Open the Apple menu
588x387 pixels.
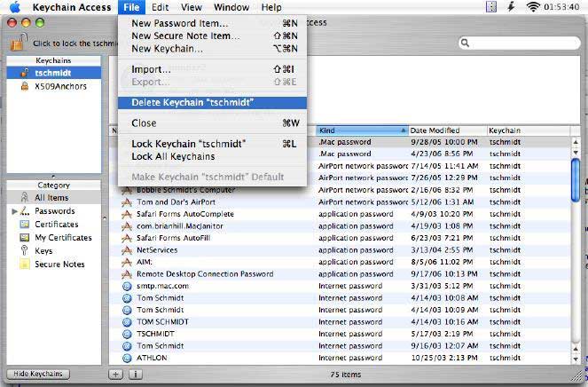[x=15, y=7]
